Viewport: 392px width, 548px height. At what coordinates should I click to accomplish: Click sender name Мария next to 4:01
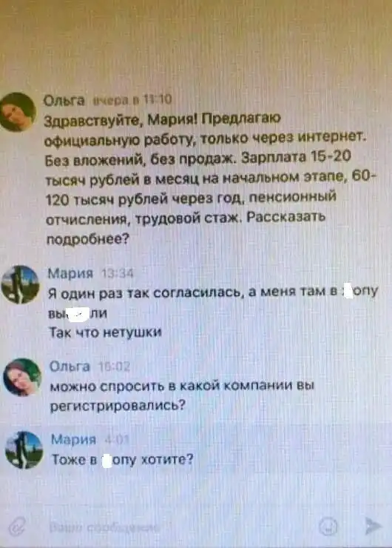(x=74, y=439)
